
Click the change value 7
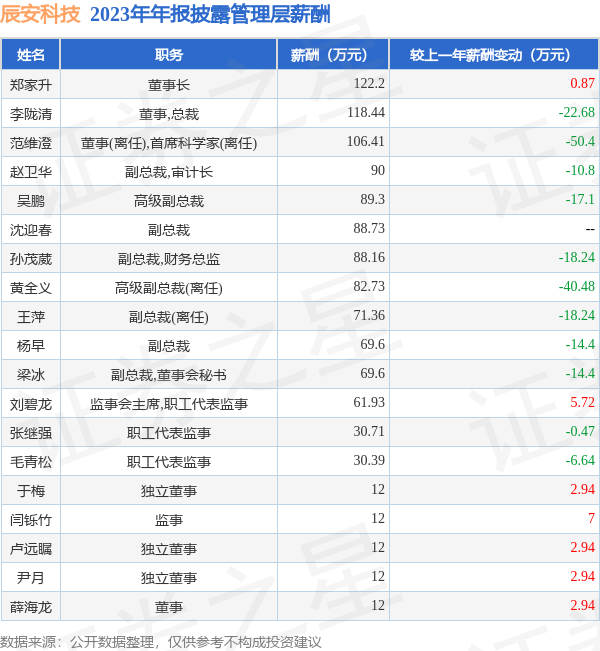pyautogui.click(x=591, y=518)
